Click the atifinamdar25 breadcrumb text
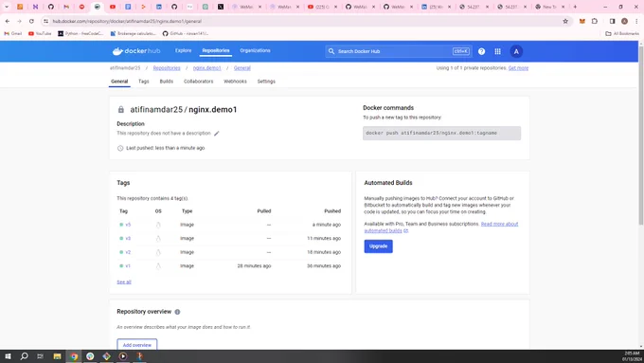Viewport: 644px width, 363px height. (x=125, y=68)
